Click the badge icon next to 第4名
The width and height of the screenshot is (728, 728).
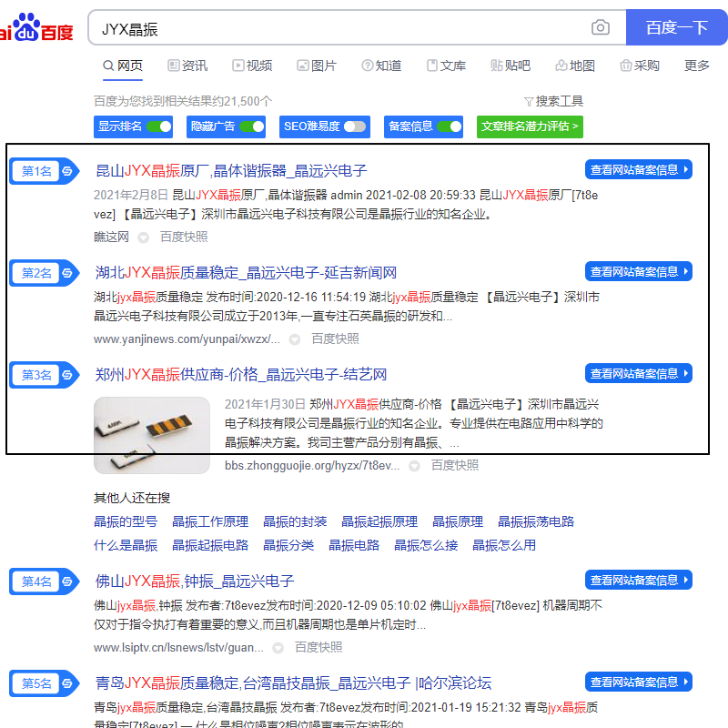(x=67, y=581)
